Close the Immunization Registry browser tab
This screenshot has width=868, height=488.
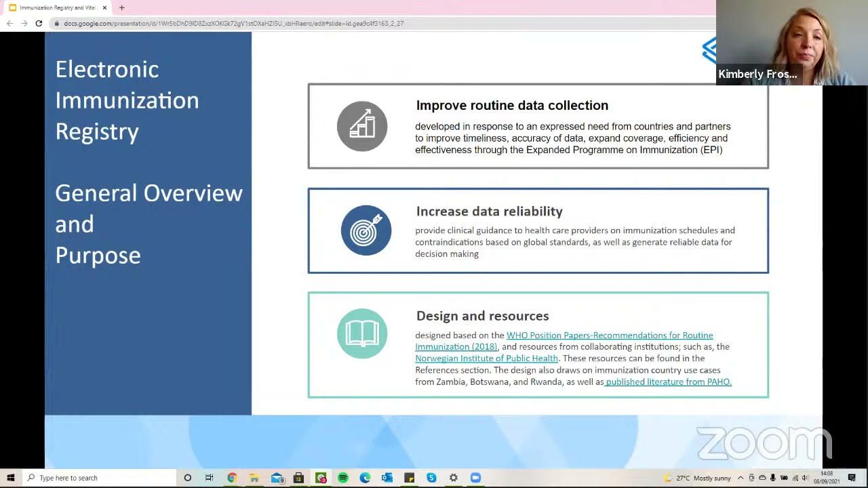pos(104,7)
